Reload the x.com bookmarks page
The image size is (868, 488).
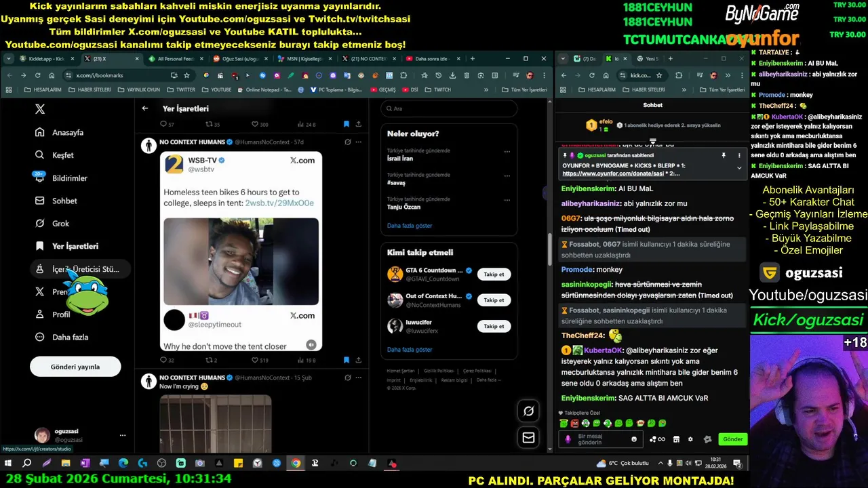[37, 75]
